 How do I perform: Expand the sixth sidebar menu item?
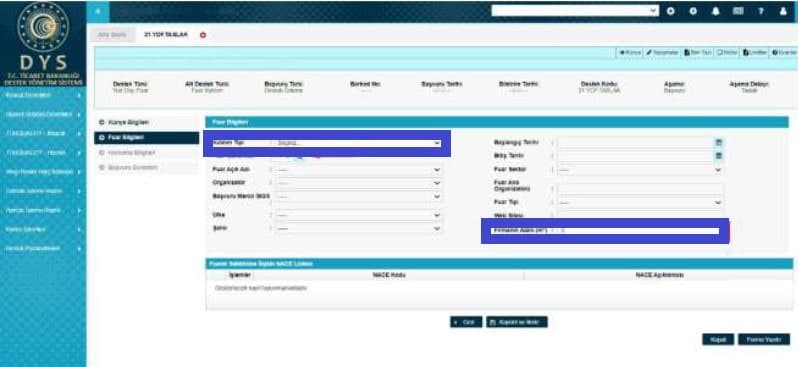43,191
